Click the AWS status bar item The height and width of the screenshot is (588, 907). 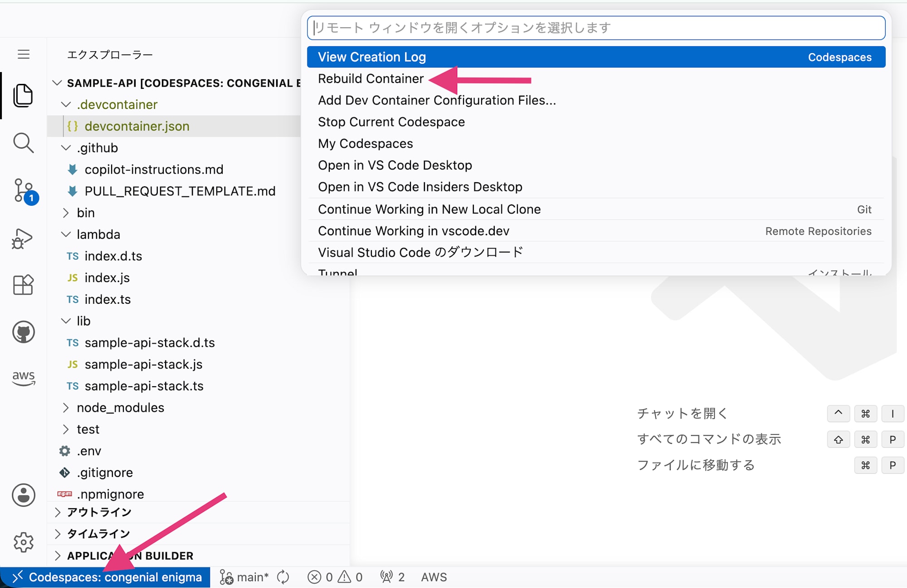pos(434,577)
